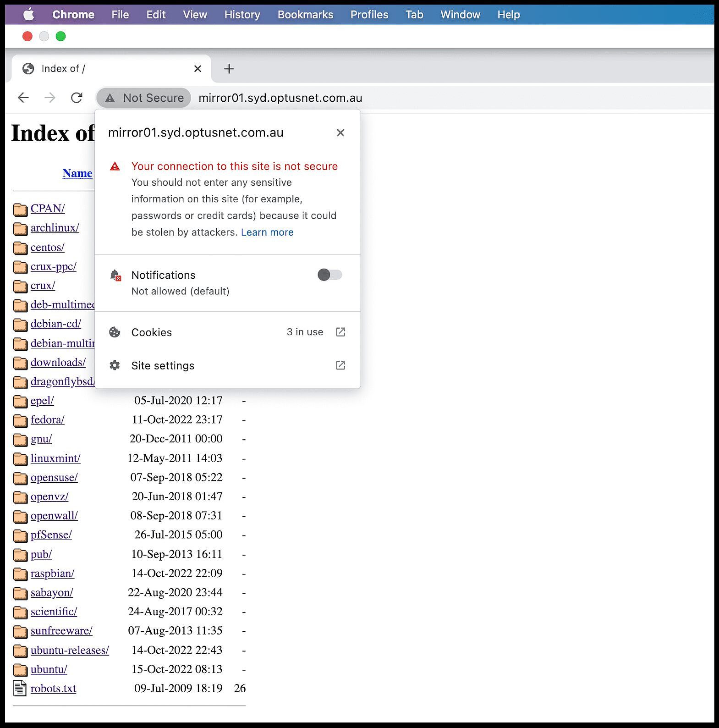Close the Index of / tab
Image resolution: width=719 pixels, height=728 pixels.
(x=198, y=69)
